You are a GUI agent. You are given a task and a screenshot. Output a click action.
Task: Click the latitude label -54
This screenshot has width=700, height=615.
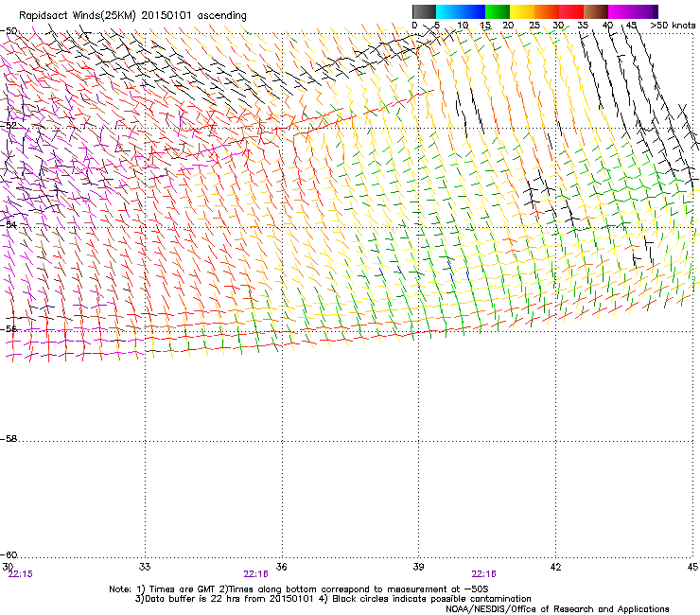pyautogui.click(x=9, y=224)
